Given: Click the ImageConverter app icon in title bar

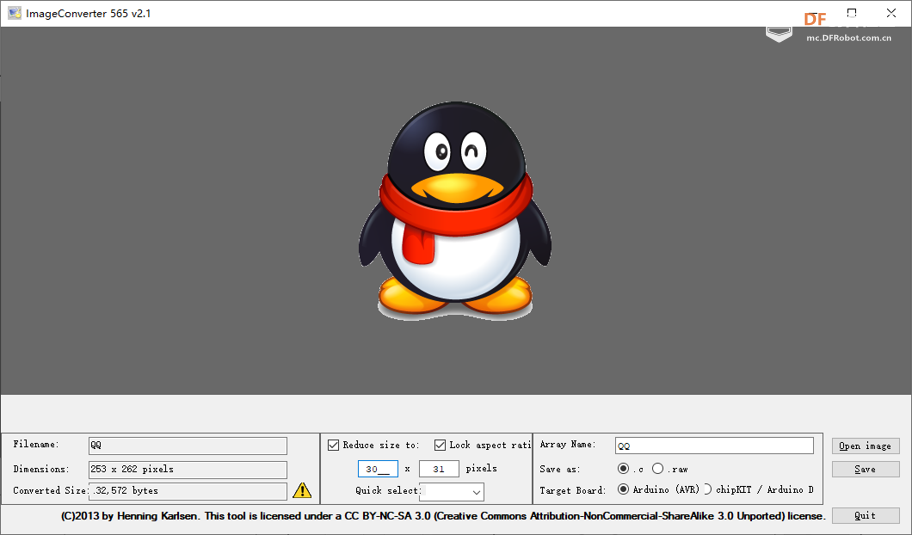Looking at the screenshot, I should 14,13.
